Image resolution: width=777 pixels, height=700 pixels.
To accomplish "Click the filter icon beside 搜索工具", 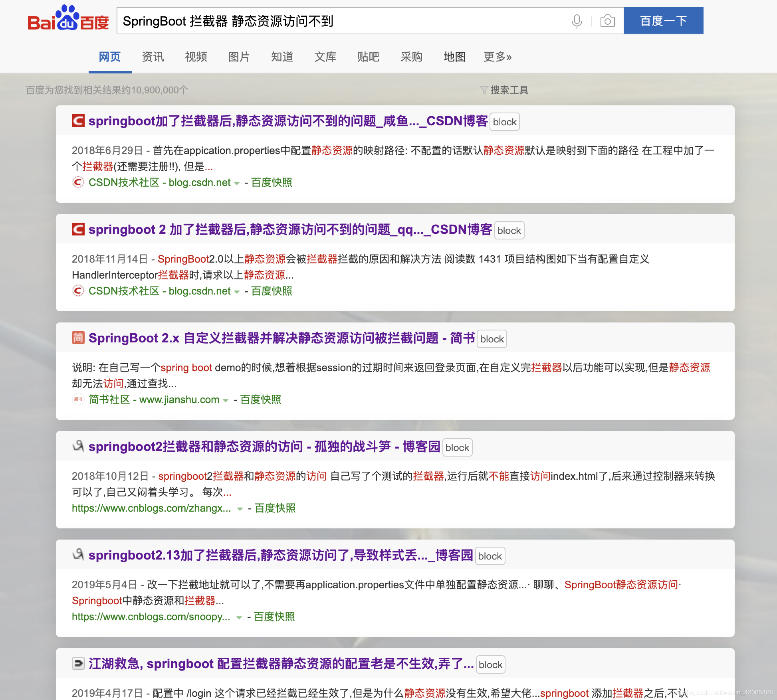I will (484, 90).
